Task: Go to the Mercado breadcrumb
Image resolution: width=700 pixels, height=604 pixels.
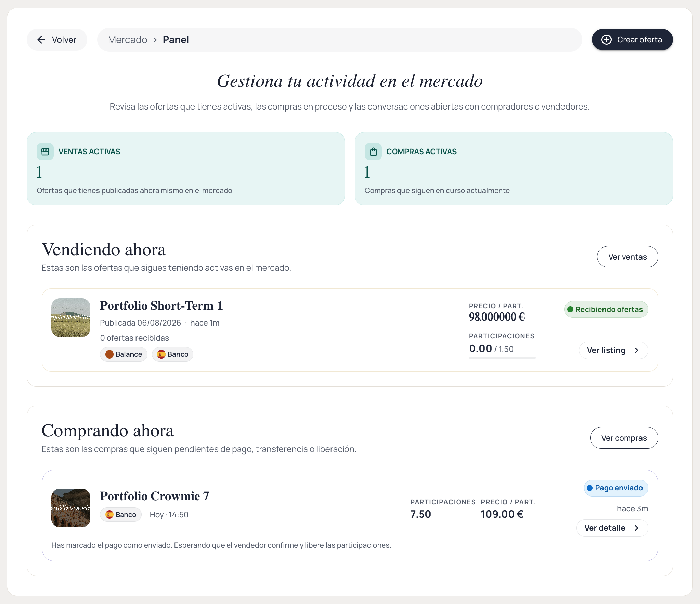Action: 127,40
